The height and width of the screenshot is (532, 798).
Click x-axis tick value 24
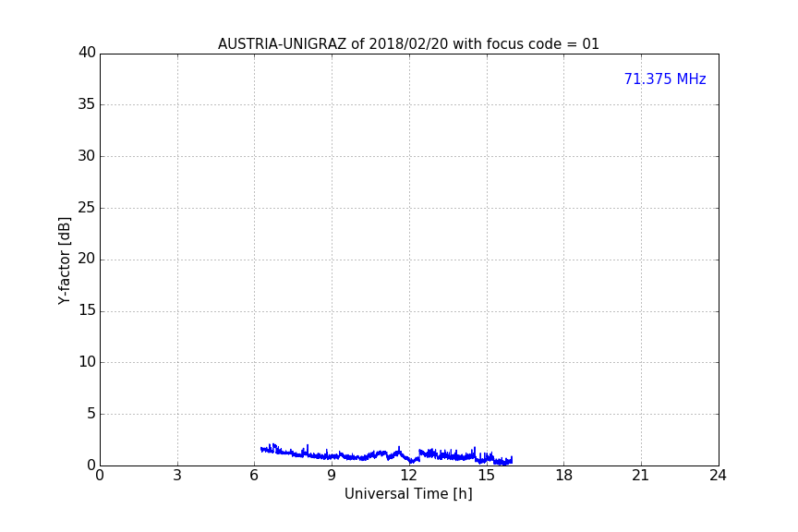click(718, 476)
